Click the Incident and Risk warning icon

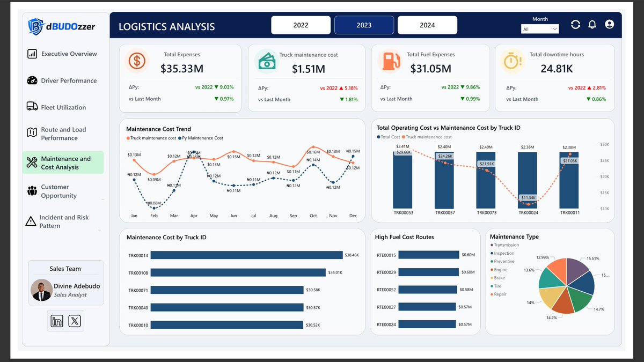click(x=31, y=221)
